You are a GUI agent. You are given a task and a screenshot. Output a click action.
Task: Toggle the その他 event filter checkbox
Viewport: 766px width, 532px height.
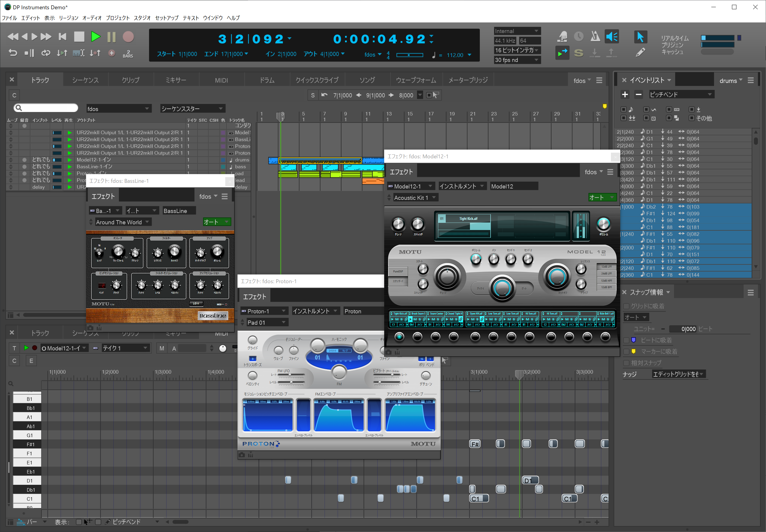(x=692, y=118)
